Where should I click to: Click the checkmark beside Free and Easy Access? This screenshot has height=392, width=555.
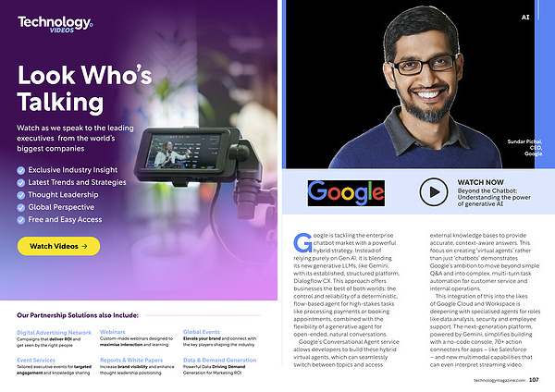21,221
